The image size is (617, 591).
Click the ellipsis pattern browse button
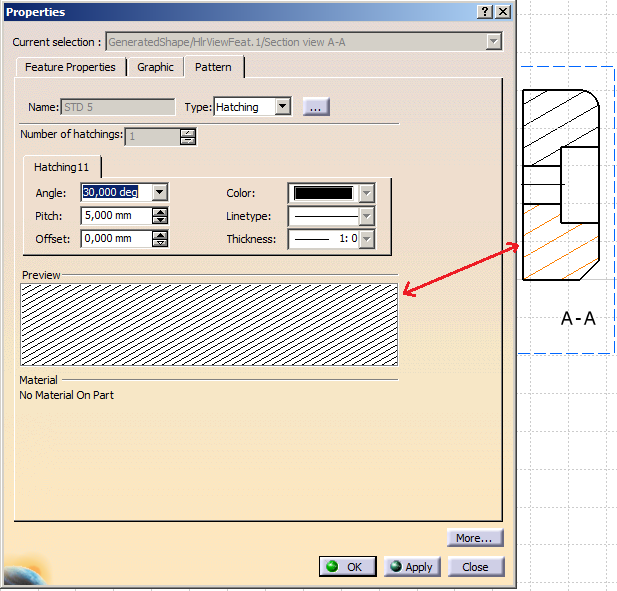click(x=316, y=106)
